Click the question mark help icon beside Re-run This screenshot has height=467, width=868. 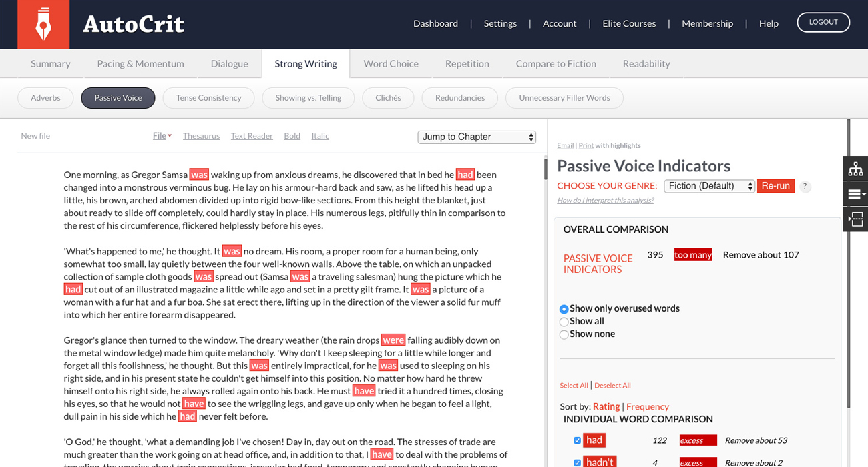pyautogui.click(x=805, y=187)
